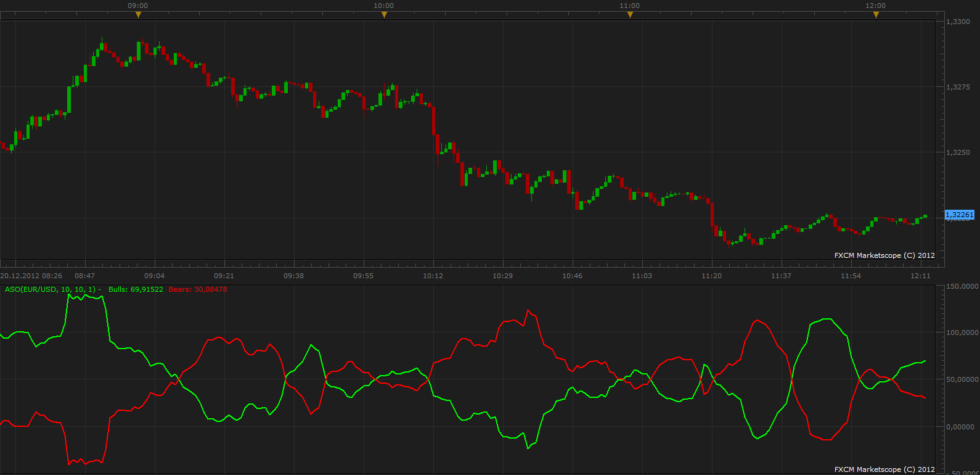Click the 11:20 time axis label
The width and height of the screenshot is (980, 475).
712,276
